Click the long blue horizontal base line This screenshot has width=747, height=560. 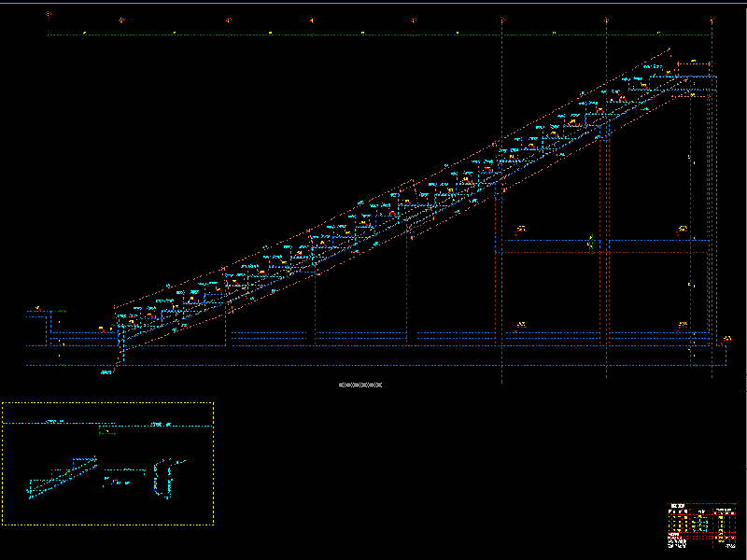(x=373, y=346)
